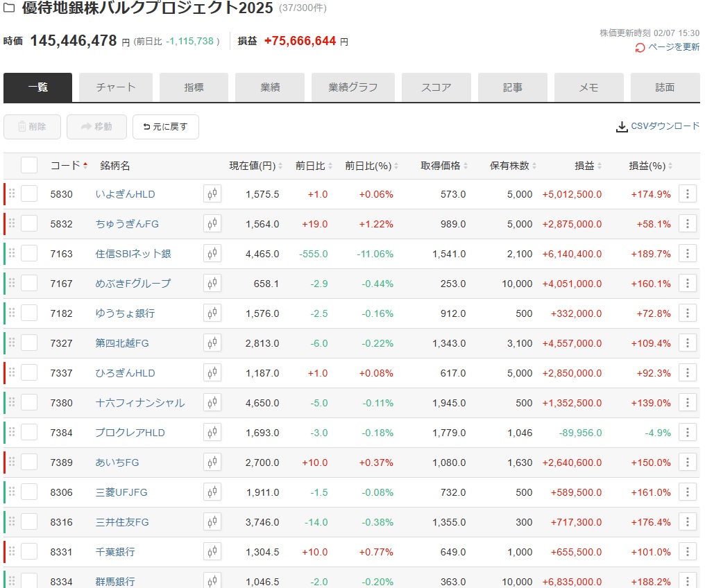Open more options for 千葉銀行 row
The image size is (705, 588).
688,552
